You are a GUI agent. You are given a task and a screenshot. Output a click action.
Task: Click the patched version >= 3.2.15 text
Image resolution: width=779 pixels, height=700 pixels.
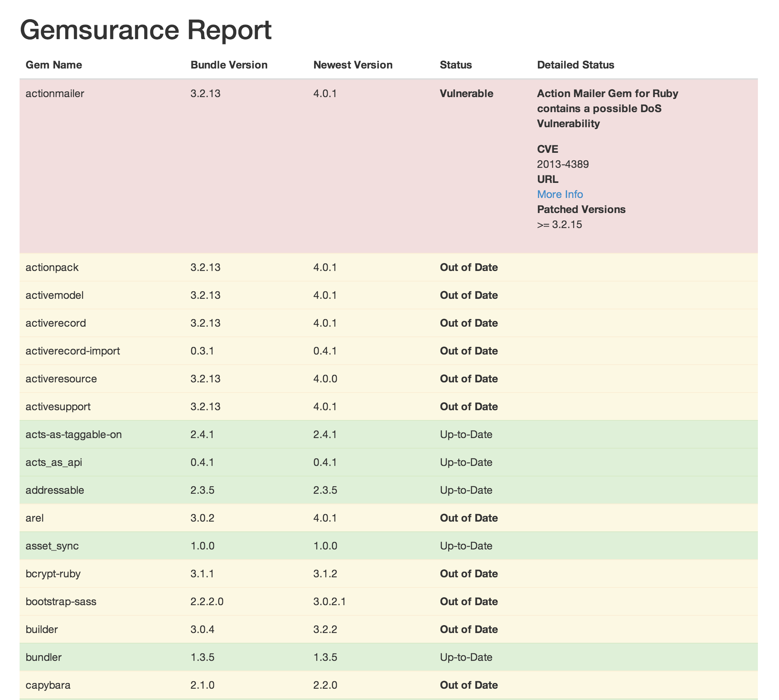(x=559, y=225)
